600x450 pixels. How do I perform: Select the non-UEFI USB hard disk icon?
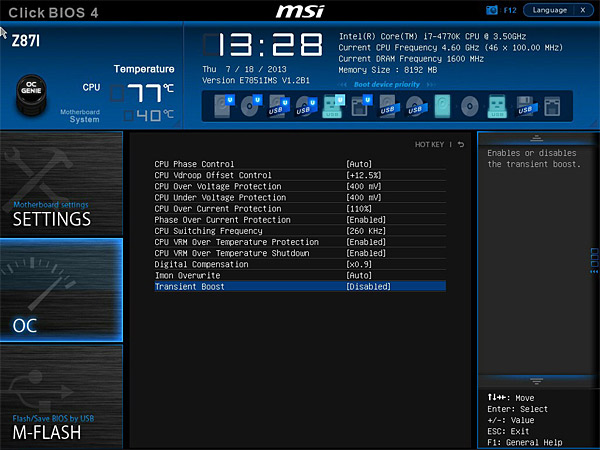pos(389,106)
